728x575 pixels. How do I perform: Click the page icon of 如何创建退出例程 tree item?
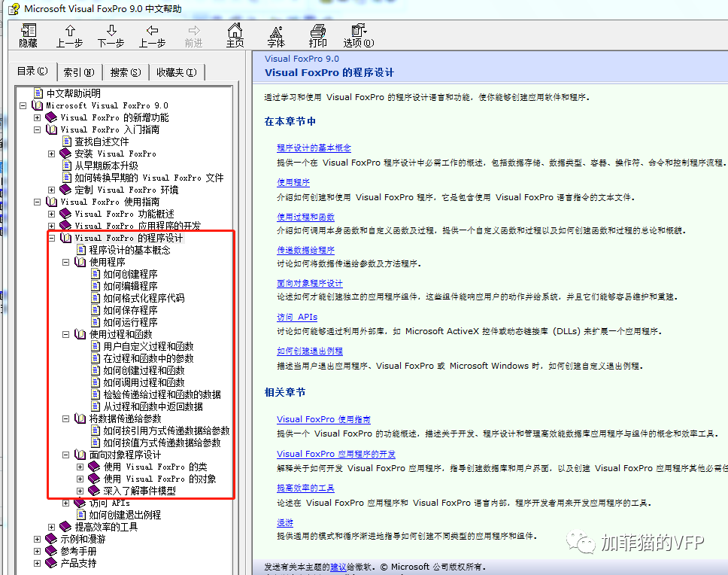tap(81, 515)
